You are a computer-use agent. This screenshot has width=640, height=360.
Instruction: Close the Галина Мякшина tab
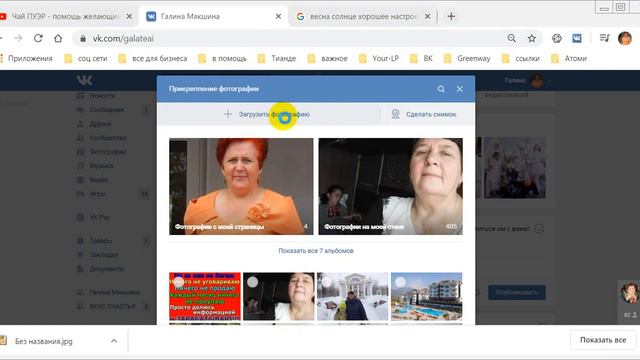point(278,16)
